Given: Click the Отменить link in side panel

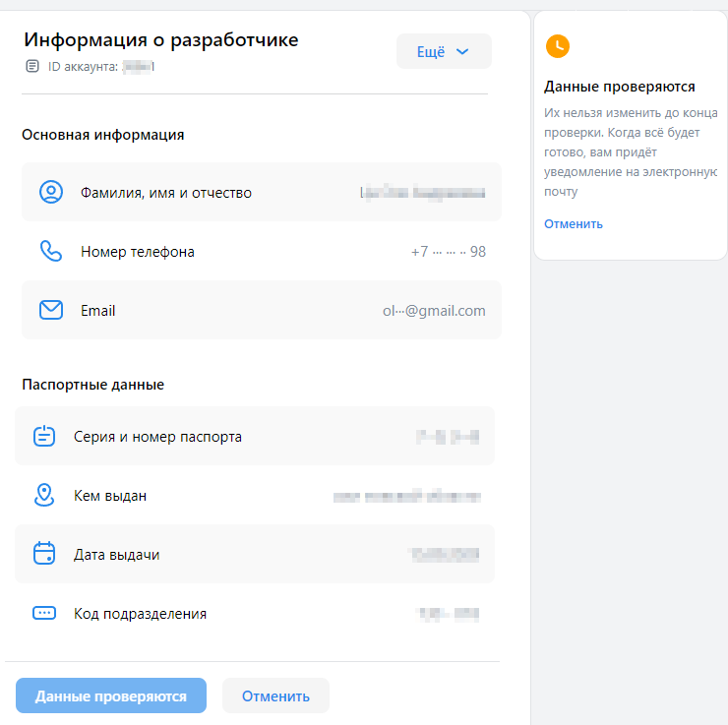Looking at the screenshot, I should [x=574, y=223].
